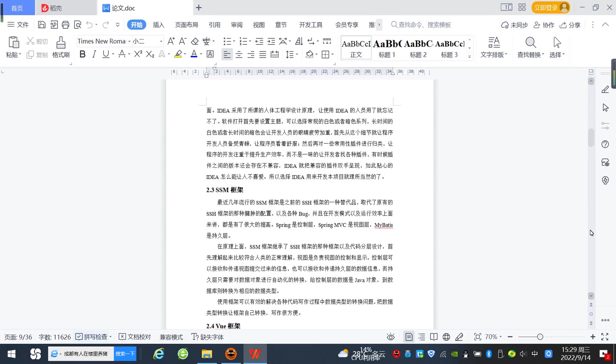Align text to the left
This screenshot has width=616, height=364.
[227, 54]
